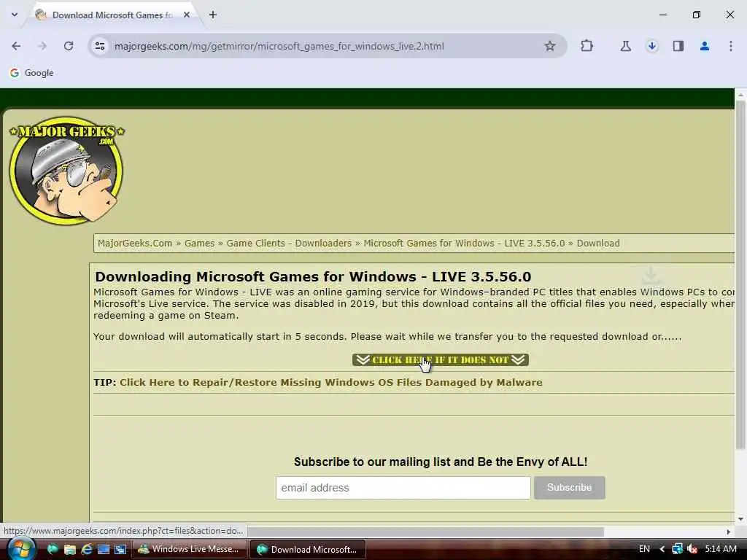Bookmark this page with the star icon
The width and height of the screenshot is (747, 560).
pos(550,46)
